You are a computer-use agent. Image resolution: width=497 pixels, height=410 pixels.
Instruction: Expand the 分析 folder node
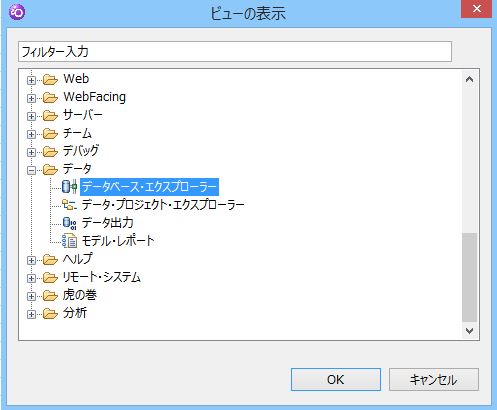click(31, 314)
